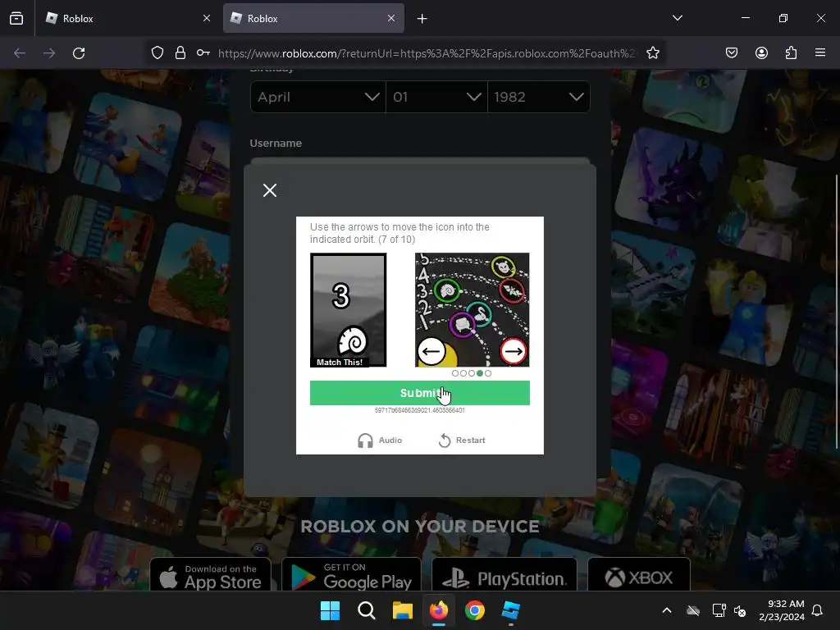Switch to Audio challenge
Viewport: 840px width, 630px height.
pos(380,441)
